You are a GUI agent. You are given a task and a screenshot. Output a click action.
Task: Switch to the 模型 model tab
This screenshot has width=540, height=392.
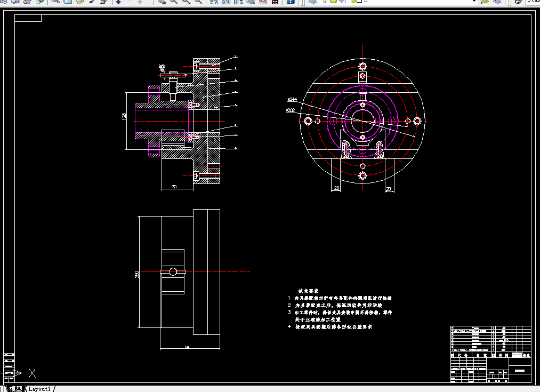(x=15, y=389)
